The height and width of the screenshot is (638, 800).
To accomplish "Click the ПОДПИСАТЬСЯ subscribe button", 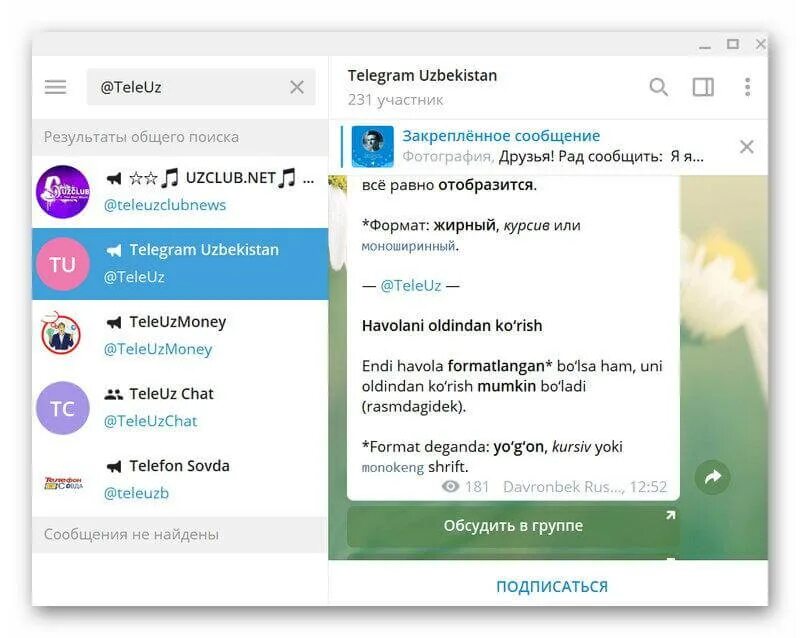I will 552,586.
